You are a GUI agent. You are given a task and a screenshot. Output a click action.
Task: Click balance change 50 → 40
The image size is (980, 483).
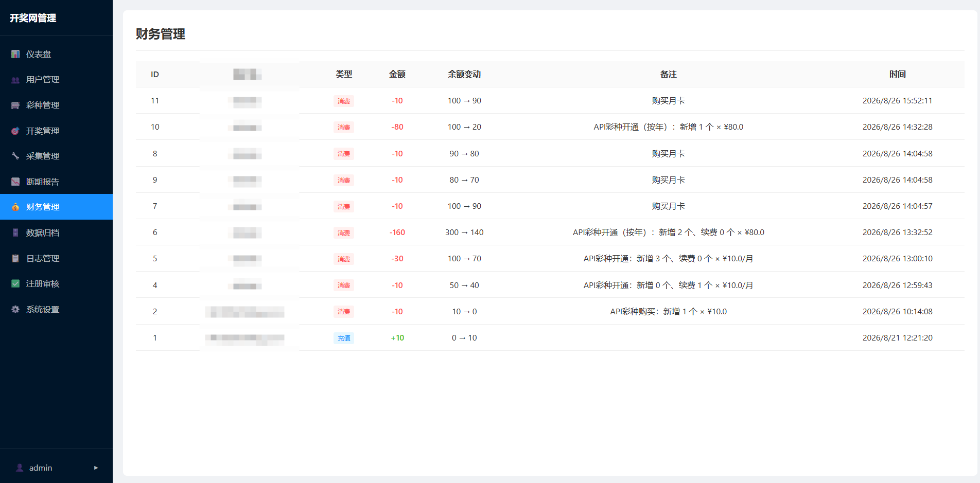[464, 285]
